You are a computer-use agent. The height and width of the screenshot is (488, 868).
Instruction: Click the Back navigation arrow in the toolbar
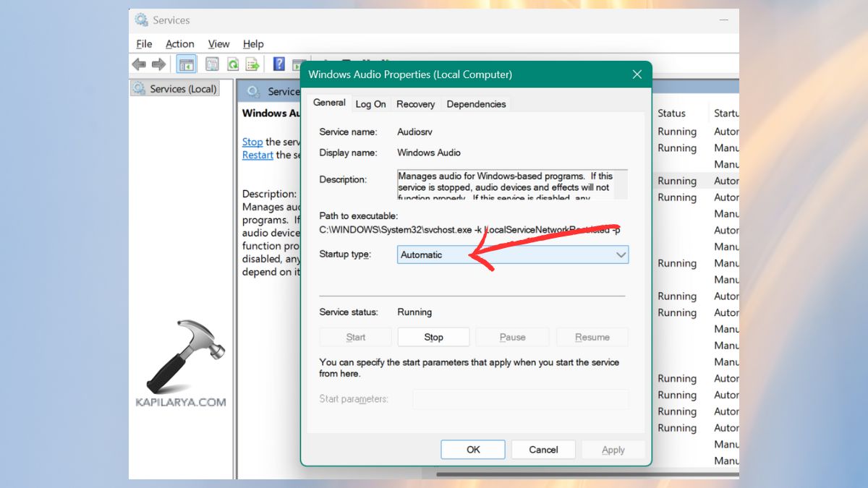[138, 64]
